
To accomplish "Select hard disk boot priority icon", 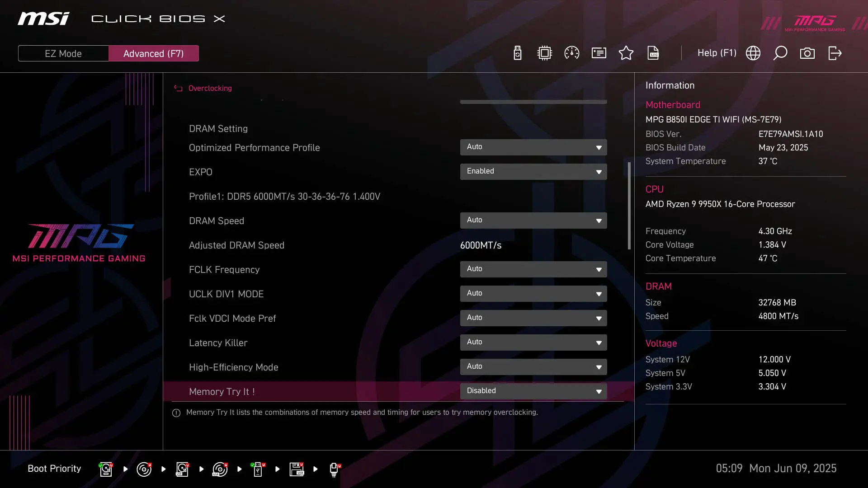I will point(106,469).
